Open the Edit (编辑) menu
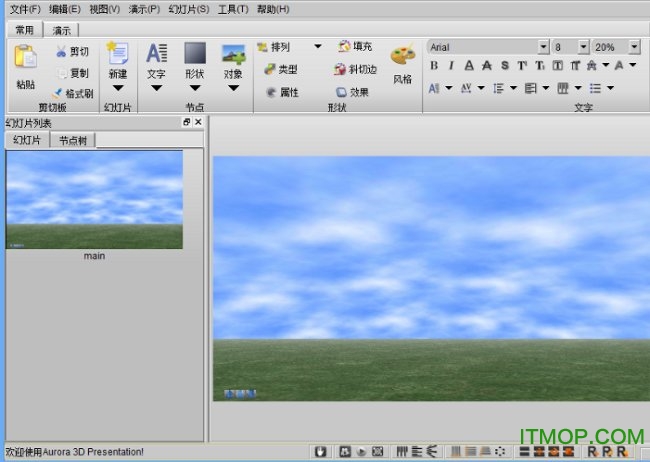The height and width of the screenshot is (462, 650). (64, 9)
